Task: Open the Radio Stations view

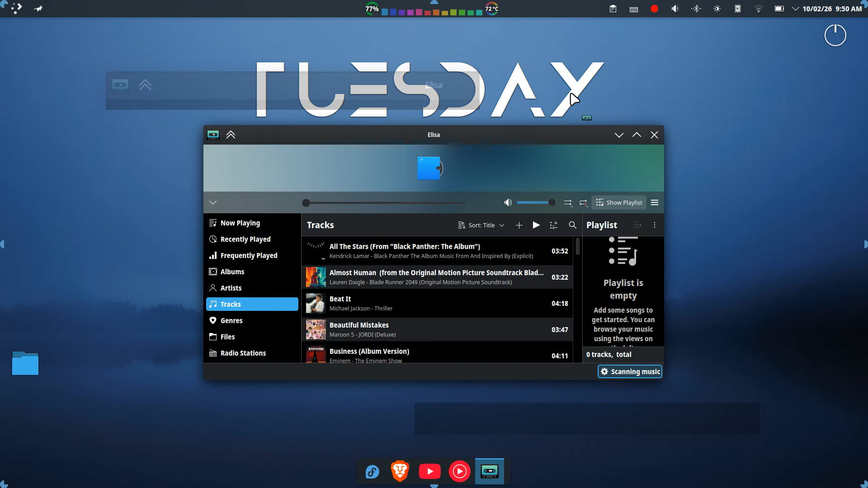Action: tap(243, 353)
